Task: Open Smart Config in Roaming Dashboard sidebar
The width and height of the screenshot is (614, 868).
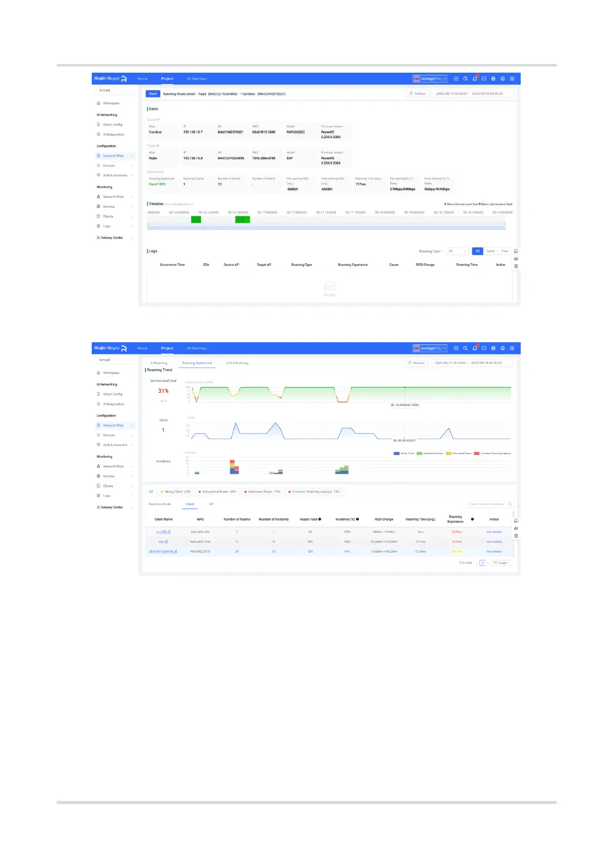Action: click(112, 394)
